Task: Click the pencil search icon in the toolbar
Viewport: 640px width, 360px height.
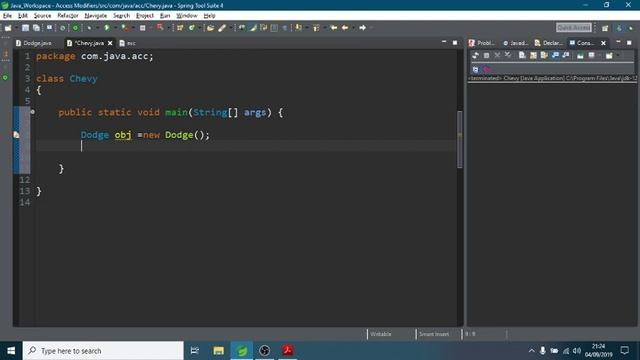Action: click(x=222, y=28)
